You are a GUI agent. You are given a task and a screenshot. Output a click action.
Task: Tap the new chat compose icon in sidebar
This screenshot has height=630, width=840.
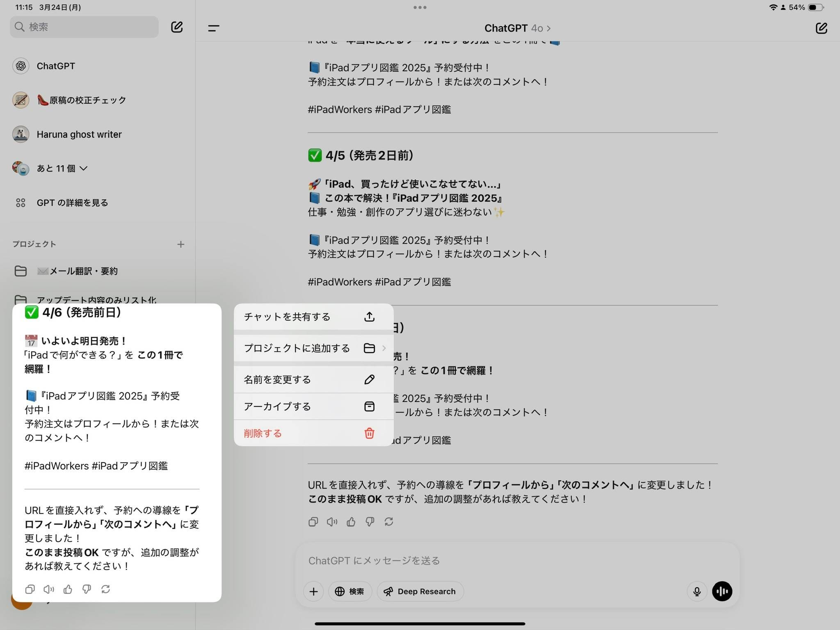pyautogui.click(x=177, y=27)
